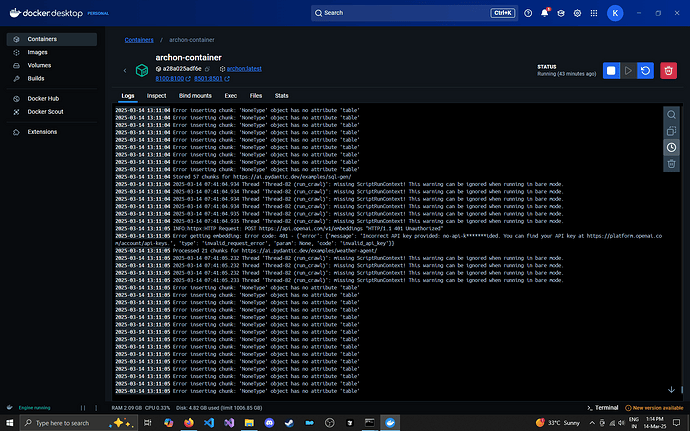Viewport: 690px width, 431px height.
Task: Open the archon:latest image link
Action: 244,69
